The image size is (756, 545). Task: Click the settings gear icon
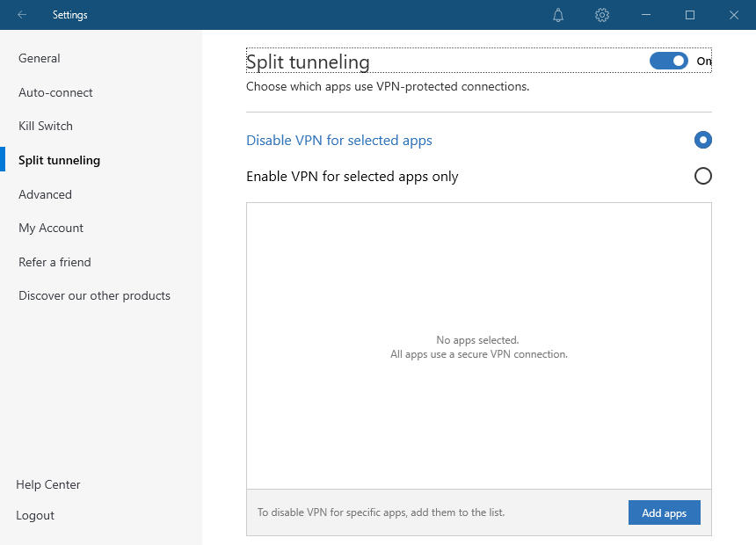click(601, 15)
